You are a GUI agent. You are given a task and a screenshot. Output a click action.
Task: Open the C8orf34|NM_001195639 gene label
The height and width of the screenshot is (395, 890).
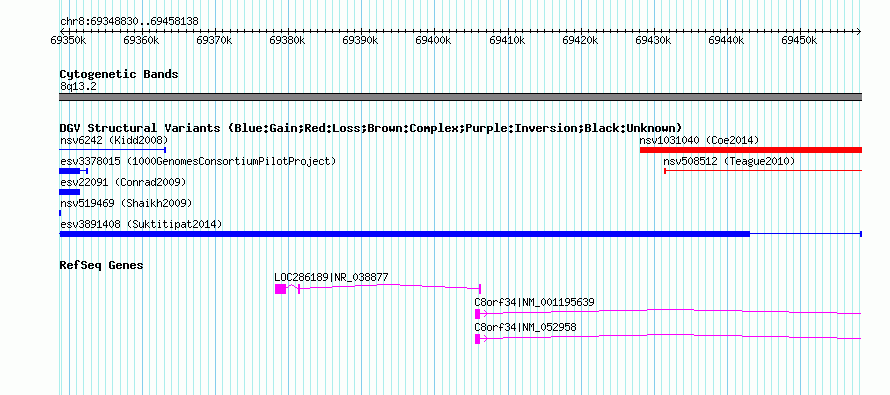(535, 302)
